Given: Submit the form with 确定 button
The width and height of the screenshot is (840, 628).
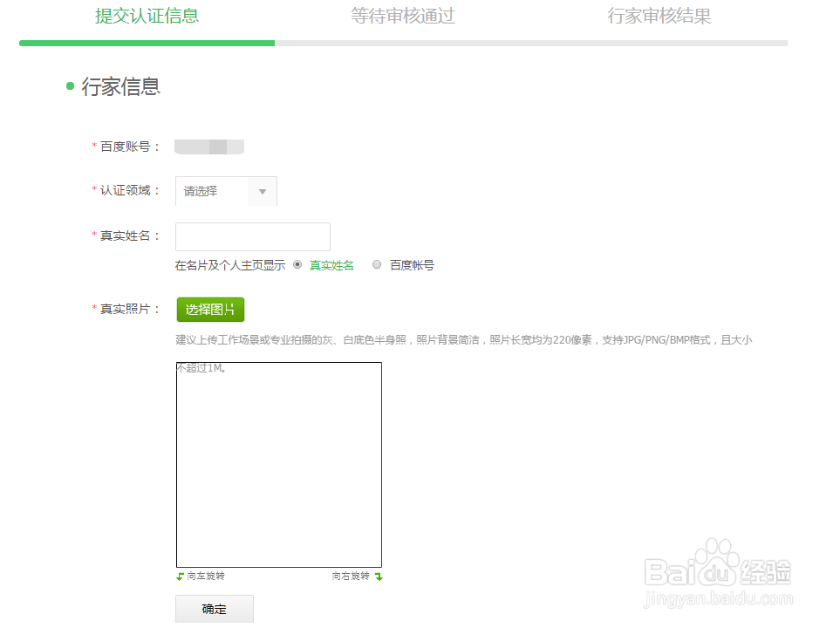Looking at the screenshot, I should click(x=214, y=608).
